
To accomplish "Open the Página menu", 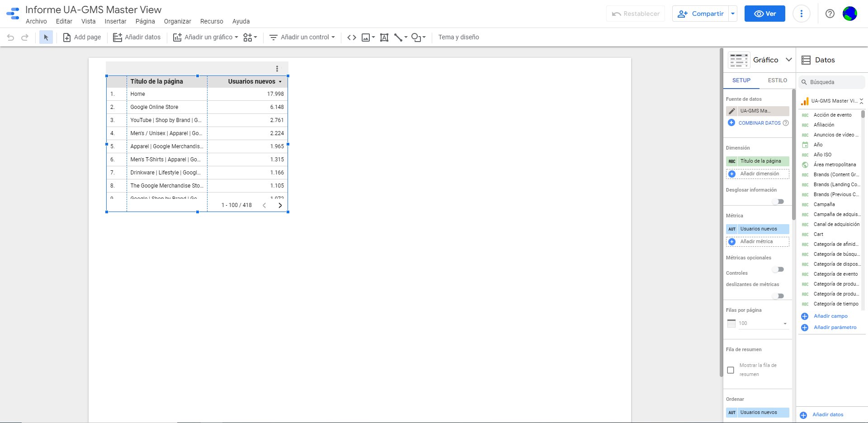I will [145, 21].
